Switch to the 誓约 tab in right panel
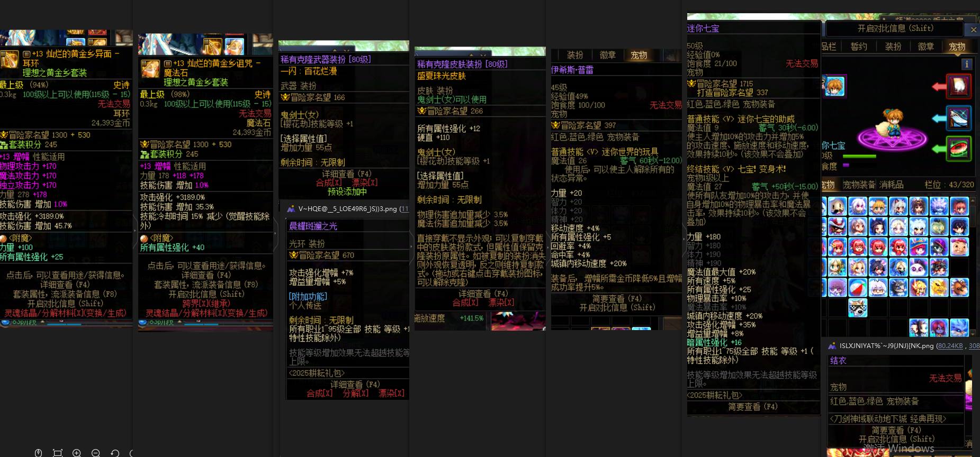The image size is (980, 457). tap(859, 47)
